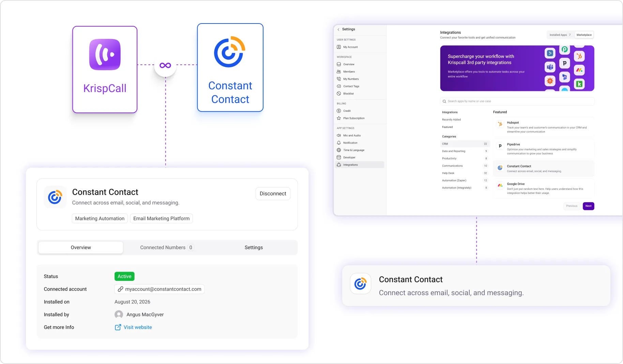Open Developer settings in sidebar
Viewport: 623px width, 364px height.
coord(360,157)
